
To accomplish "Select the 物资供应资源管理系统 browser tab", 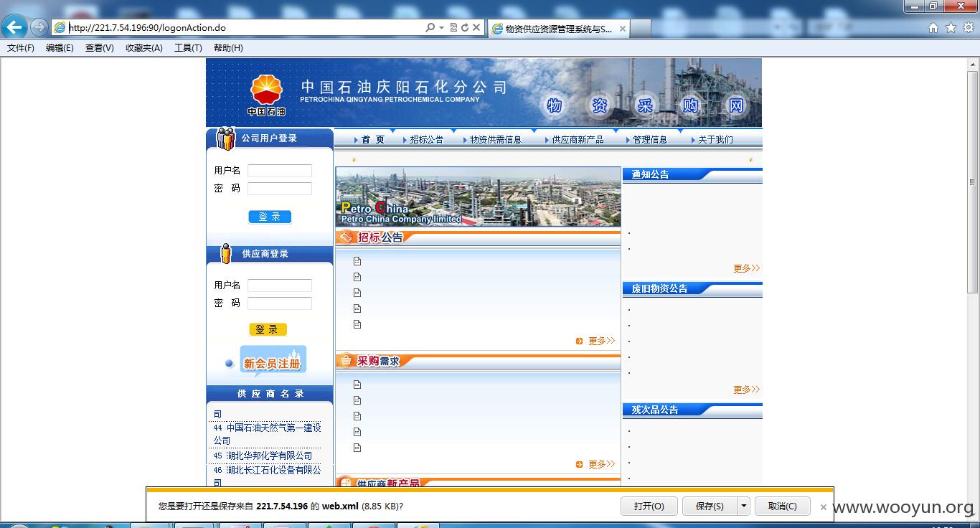I will coord(558,29).
